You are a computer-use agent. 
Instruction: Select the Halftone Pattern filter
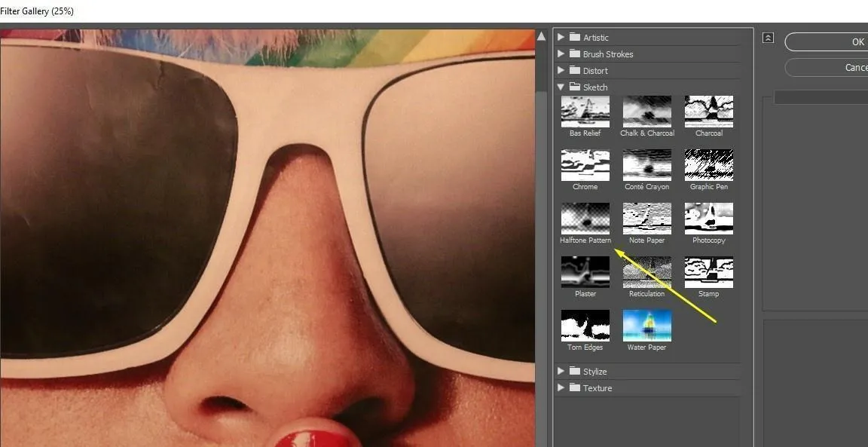(x=585, y=219)
